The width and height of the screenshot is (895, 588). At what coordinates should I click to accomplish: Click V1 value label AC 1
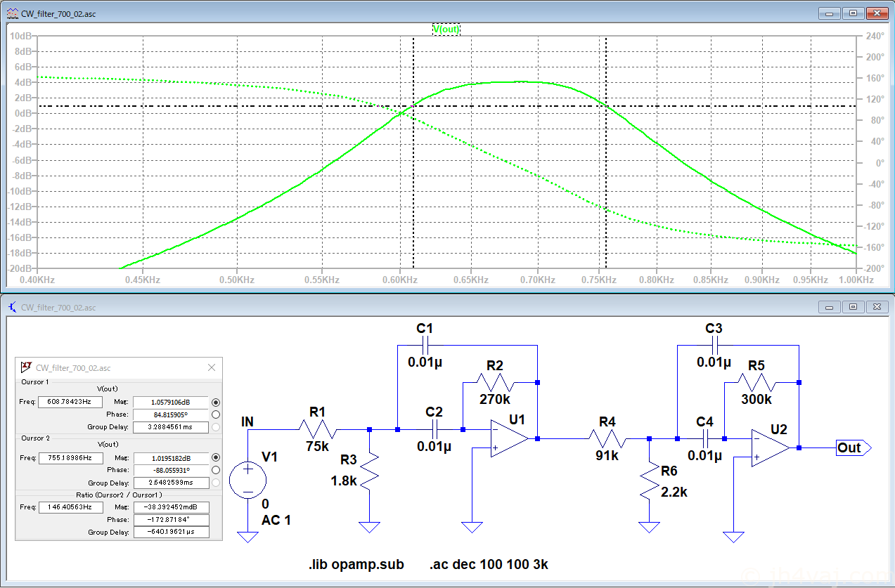pyautogui.click(x=276, y=520)
